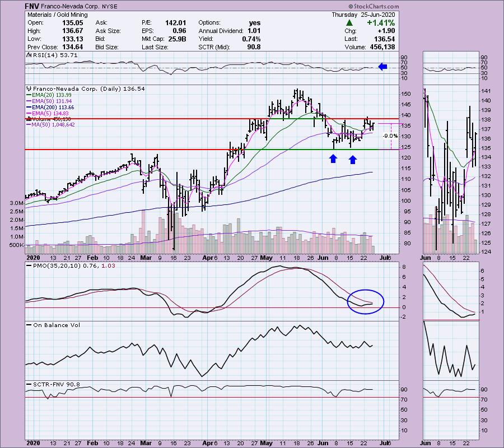Image resolution: width=504 pixels, height=448 pixels.
Task: Click the 141 label on the zoomed price axis
Action: tap(486, 91)
